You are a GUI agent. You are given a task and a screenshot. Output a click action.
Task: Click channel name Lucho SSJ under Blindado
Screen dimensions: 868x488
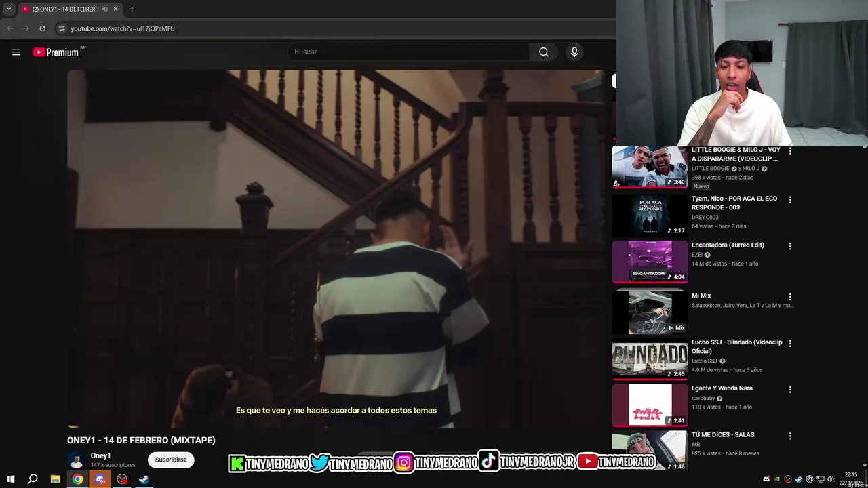[704, 361]
